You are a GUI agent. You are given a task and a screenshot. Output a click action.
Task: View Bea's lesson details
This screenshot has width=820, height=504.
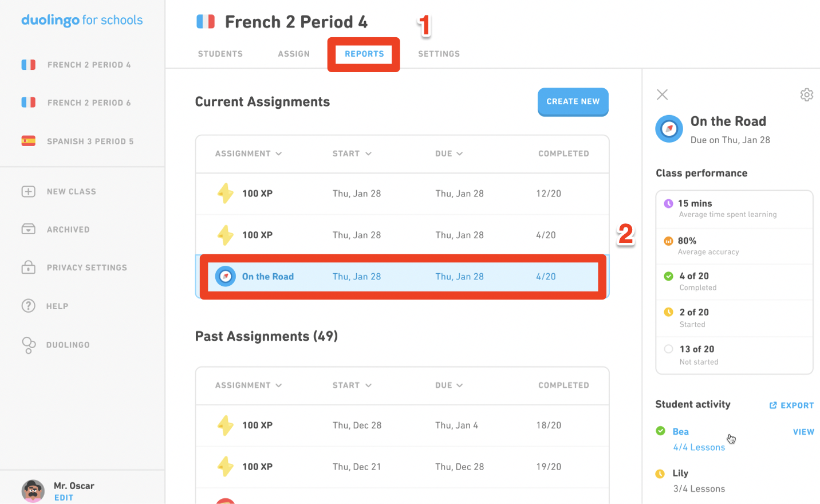tap(803, 432)
